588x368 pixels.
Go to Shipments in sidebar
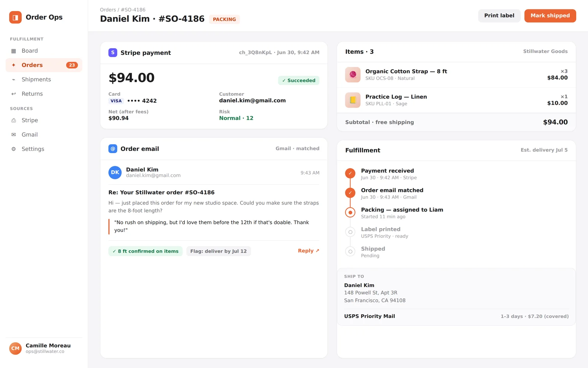tap(44, 79)
